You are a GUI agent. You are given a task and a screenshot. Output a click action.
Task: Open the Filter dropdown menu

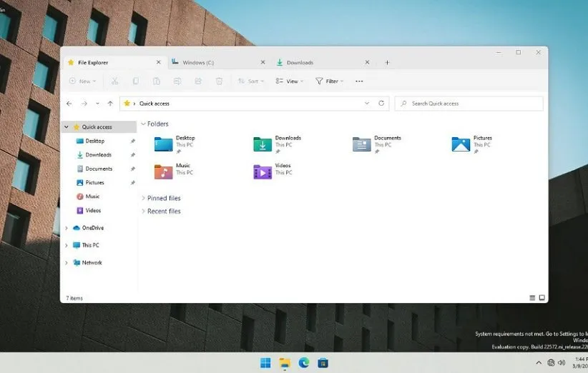(x=329, y=81)
